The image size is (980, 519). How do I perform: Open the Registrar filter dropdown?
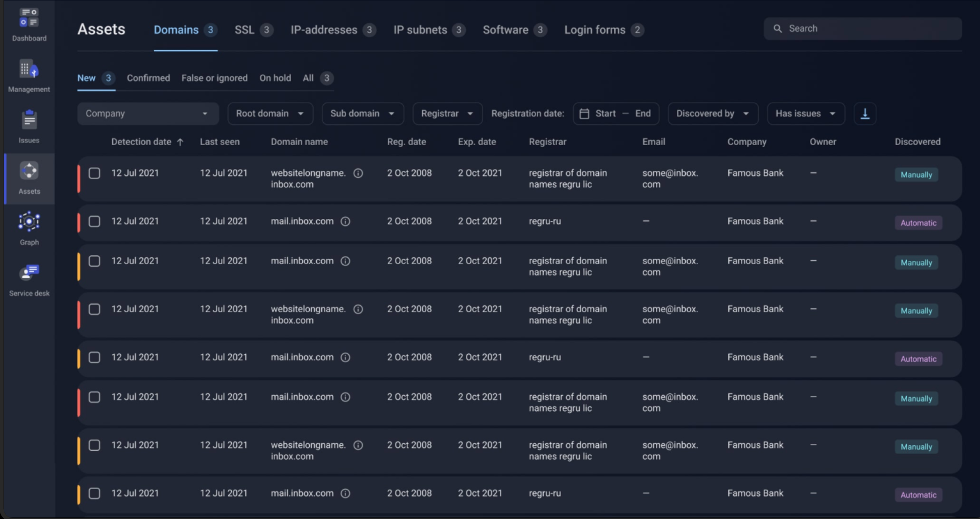(447, 113)
